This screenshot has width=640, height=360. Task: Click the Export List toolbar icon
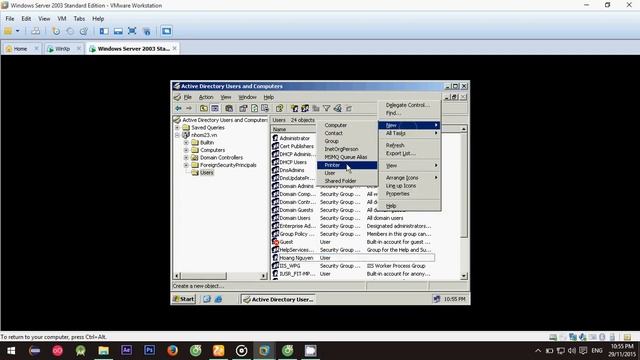[x=265, y=108]
